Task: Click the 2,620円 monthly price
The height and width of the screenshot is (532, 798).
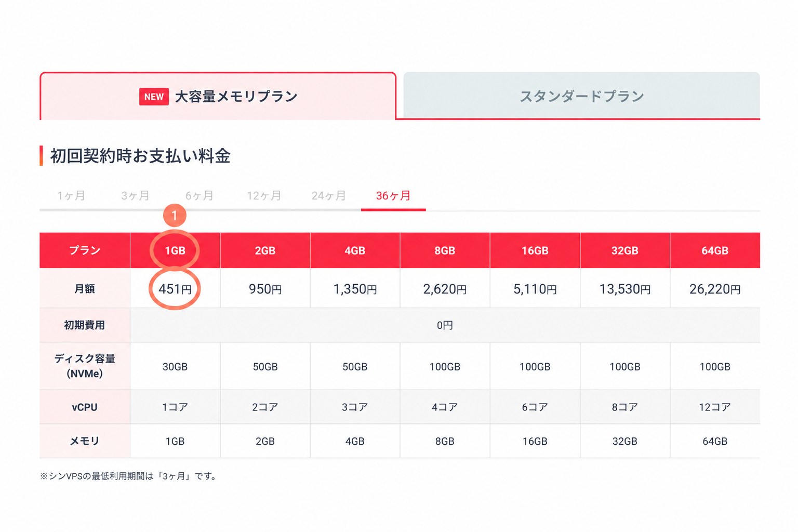Action: (445, 289)
